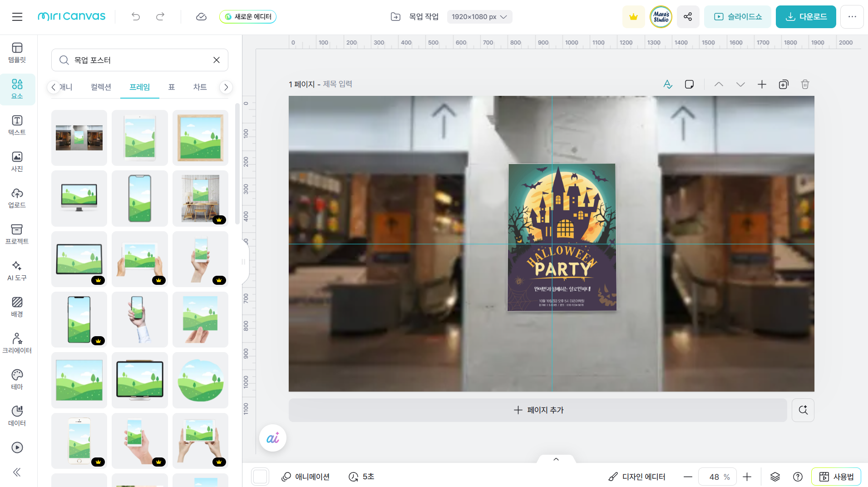Click the floating AI assistant button
Image resolution: width=868 pixels, height=487 pixels.
273,438
